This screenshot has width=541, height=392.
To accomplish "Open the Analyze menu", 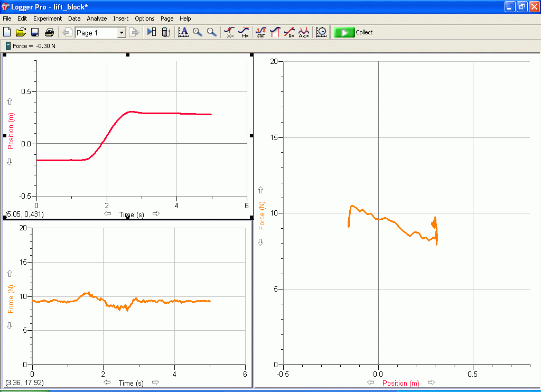I will (x=97, y=18).
